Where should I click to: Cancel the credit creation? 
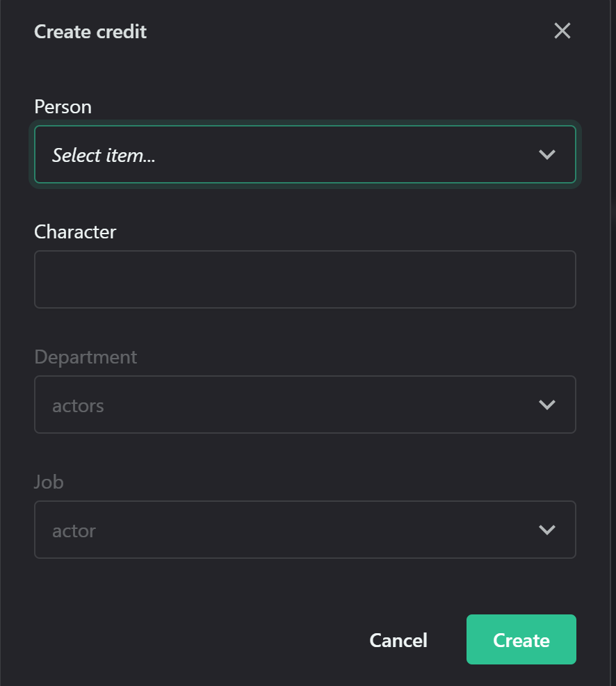coord(398,640)
